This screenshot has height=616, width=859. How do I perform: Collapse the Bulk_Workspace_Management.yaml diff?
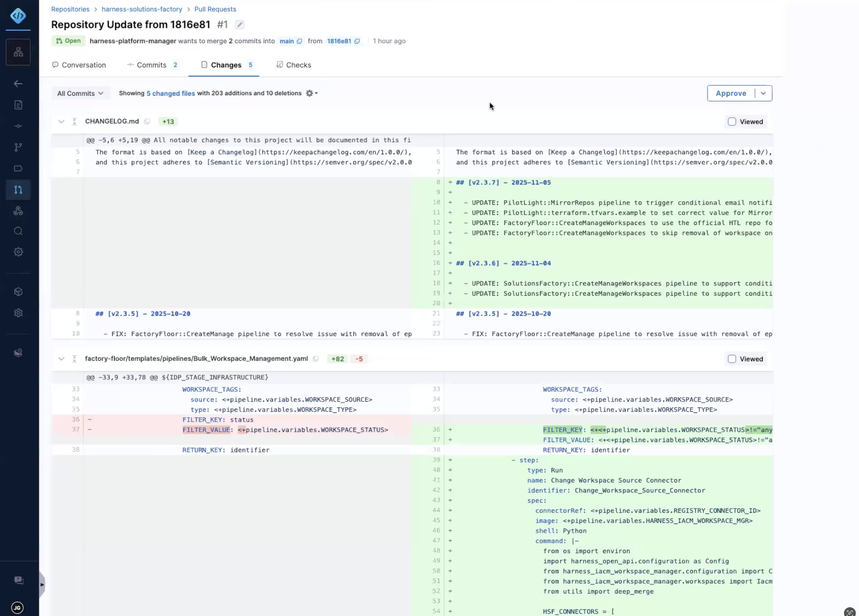pos(61,359)
